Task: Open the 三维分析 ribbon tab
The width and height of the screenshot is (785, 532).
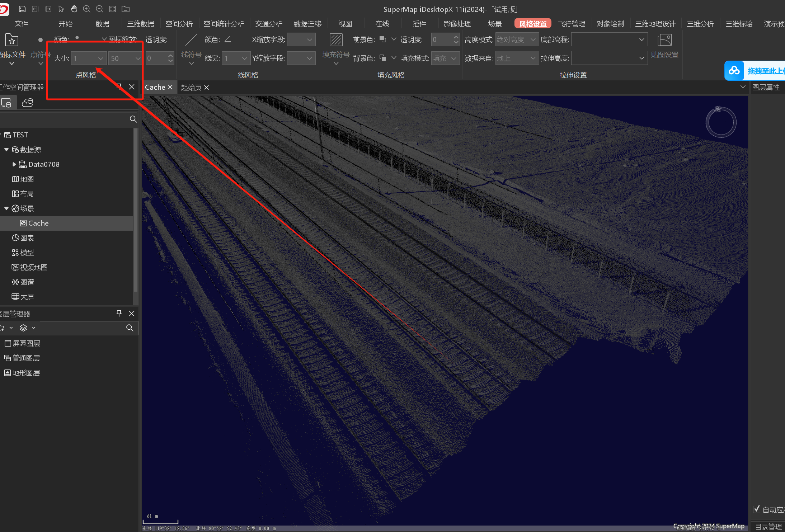Action: pyautogui.click(x=700, y=24)
